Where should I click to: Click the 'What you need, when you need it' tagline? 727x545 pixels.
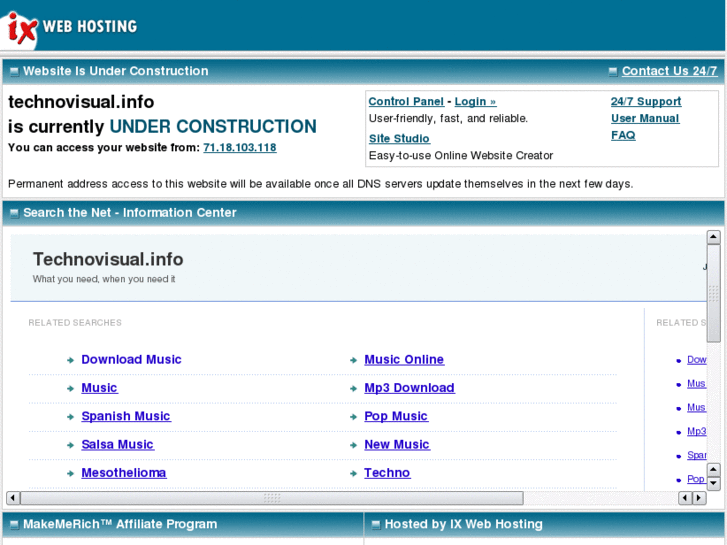[x=104, y=279]
